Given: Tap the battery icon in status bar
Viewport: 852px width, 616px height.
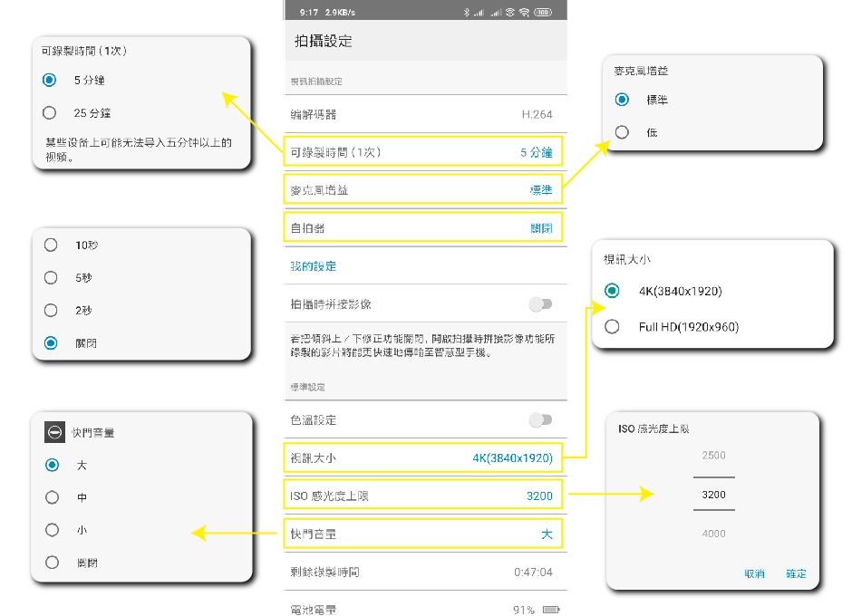Looking at the screenshot, I should [543, 13].
